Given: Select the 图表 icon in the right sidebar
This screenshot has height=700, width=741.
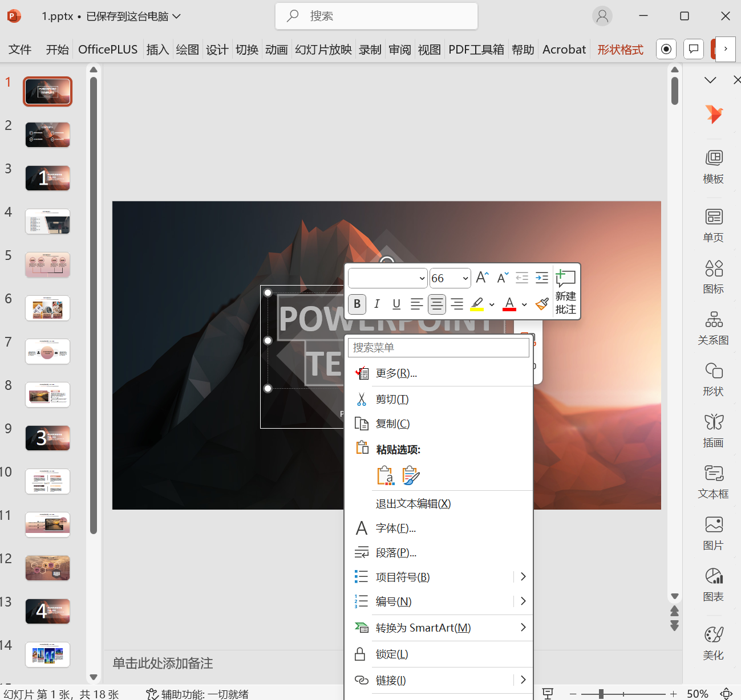Looking at the screenshot, I should pyautogui.click(x=713, y=583).
